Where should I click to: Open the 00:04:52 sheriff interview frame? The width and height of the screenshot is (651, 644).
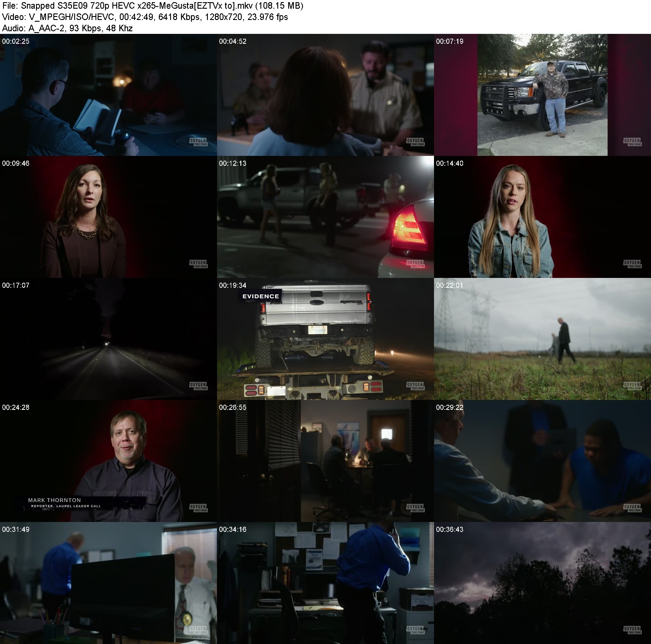pyautogui.click(x=325, y=95)
